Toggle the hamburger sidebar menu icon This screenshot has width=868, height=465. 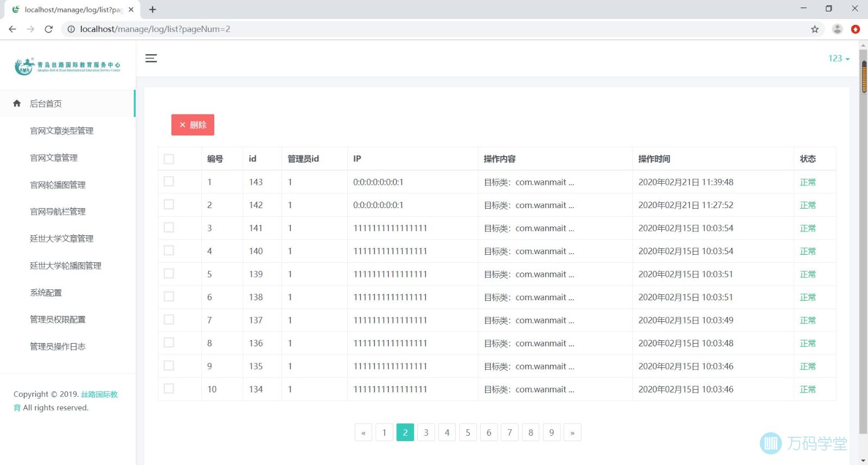pyautogui.click(x=151, y=58)
